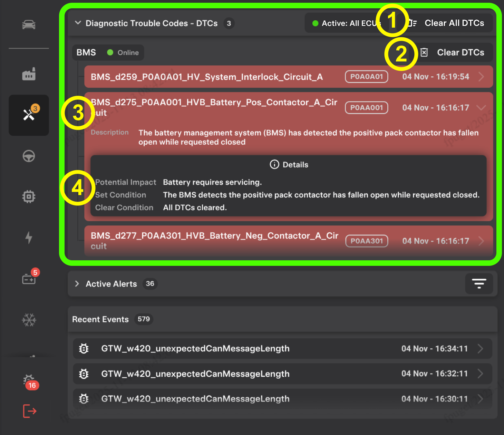Expand the HVB_Battery_Neg_Contactor DTC row
The height and width of the screenshot is (435, 504).
481,241
